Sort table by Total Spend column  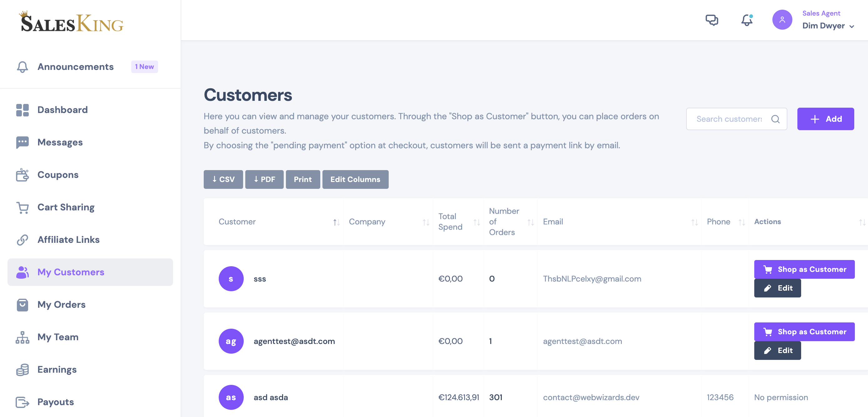point(458,222)
